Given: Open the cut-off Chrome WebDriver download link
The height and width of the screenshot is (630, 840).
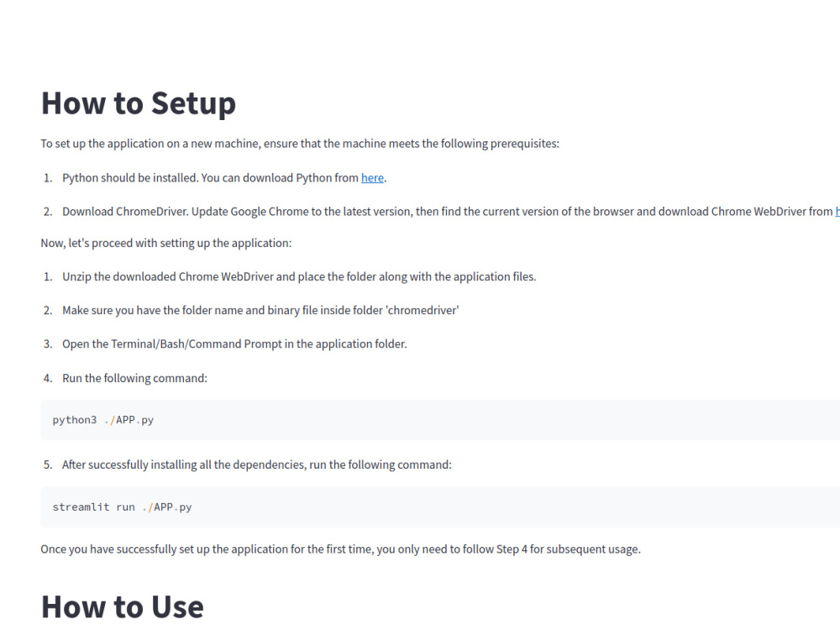Looking at the screenshot, I should pyautogui.click(x=837, y=212).
